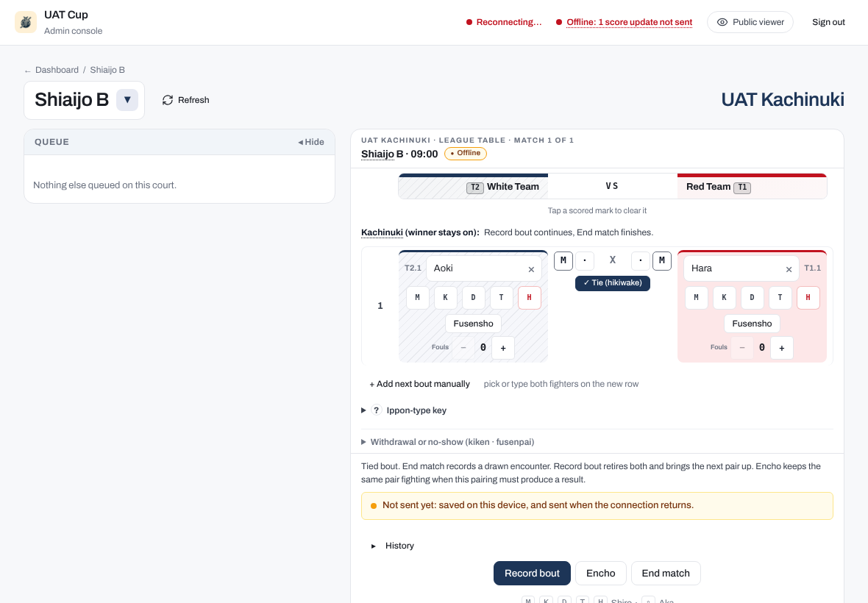Increase Aoki's foul count
868x603 pixels.
point(503,348)
